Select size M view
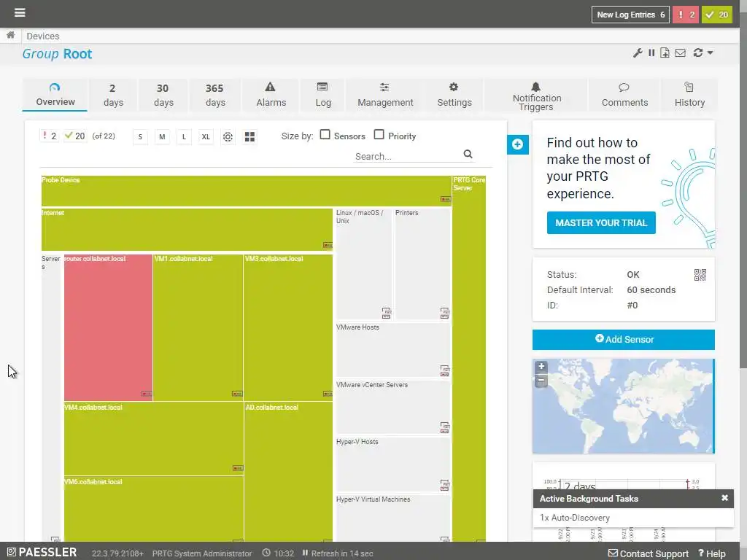Image resolution: width=747 pixels, height=560 pixels. tap(162, 136)
